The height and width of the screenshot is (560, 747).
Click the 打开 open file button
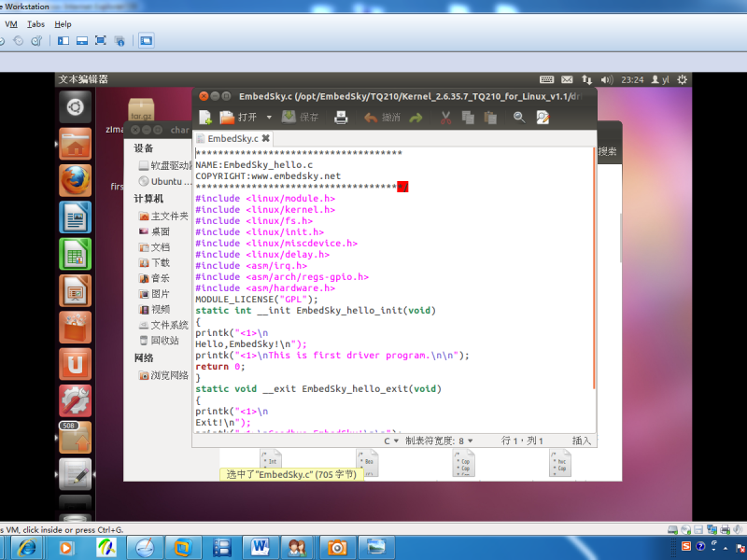click(x=239, y=118)
